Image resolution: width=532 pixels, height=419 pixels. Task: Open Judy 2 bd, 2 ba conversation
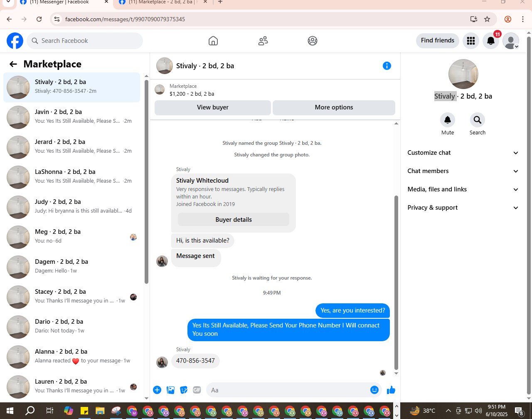[x=72, y=207]
